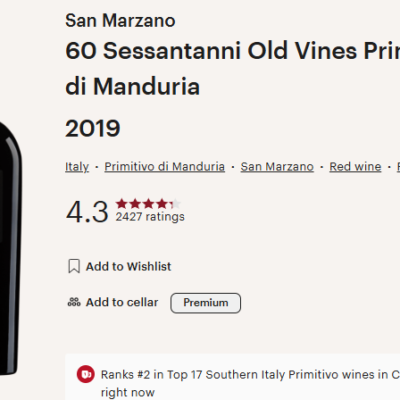The image size is (400, 400).
Task: Open the 2427 ratings count
Action: click(x=150, y=217)
